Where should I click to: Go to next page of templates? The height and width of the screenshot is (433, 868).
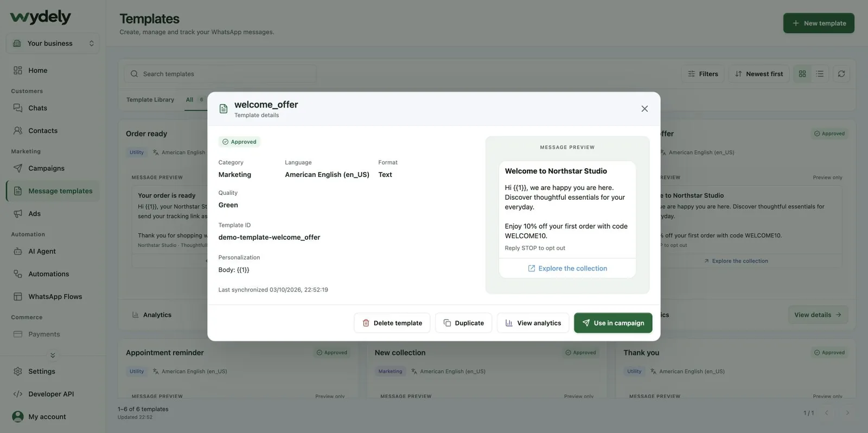coord(847,413)
